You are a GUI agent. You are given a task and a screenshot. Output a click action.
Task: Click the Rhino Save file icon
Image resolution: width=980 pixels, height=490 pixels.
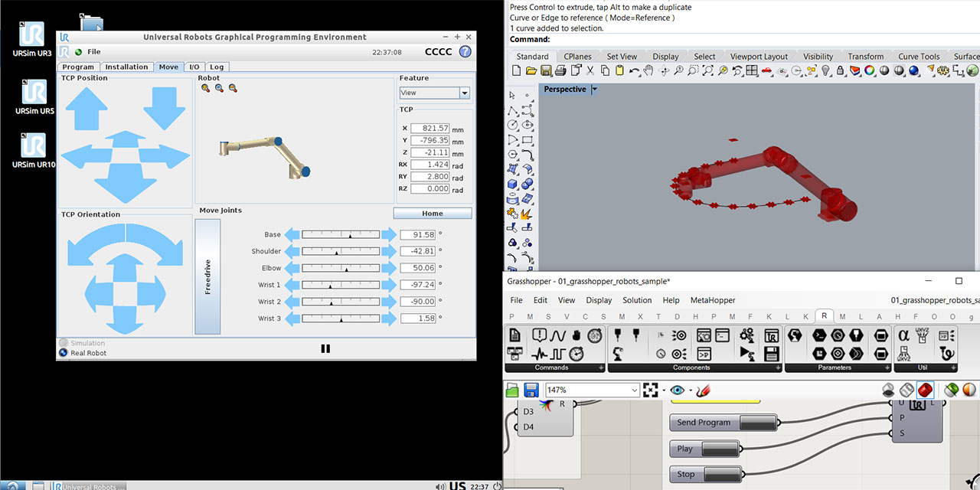[546, 70]
